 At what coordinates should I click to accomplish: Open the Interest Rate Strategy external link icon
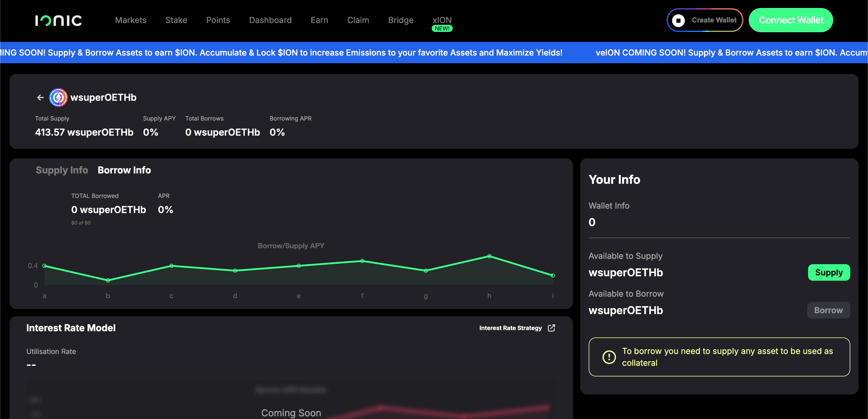551,328
